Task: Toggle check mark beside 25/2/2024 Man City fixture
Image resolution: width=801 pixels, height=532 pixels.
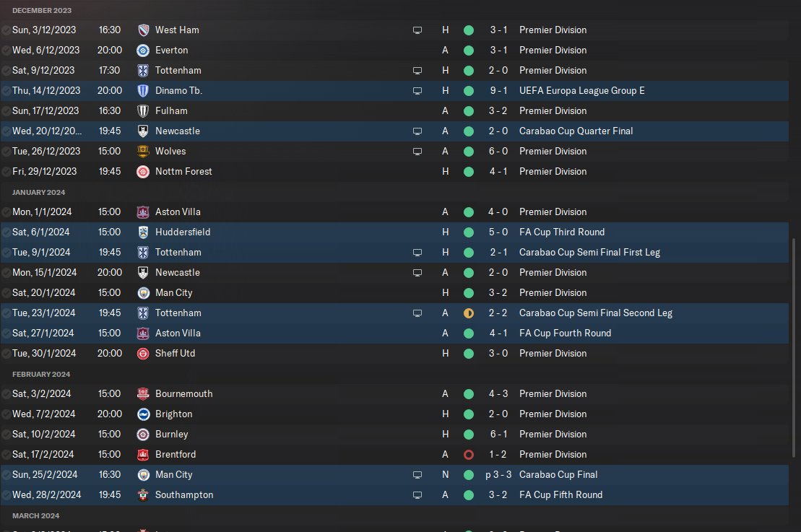Action: pos(6,475)
